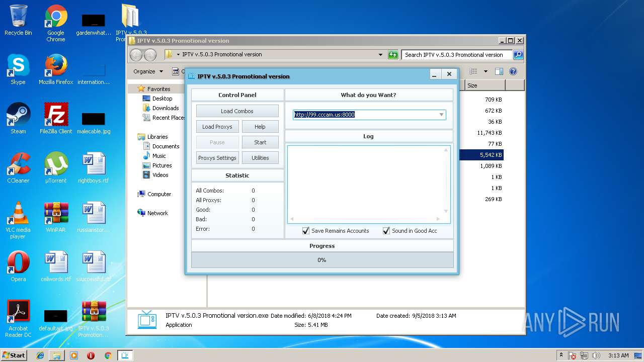644x362 pixels.
Task: Click in the Explorer search box
Action: point(457,55)
